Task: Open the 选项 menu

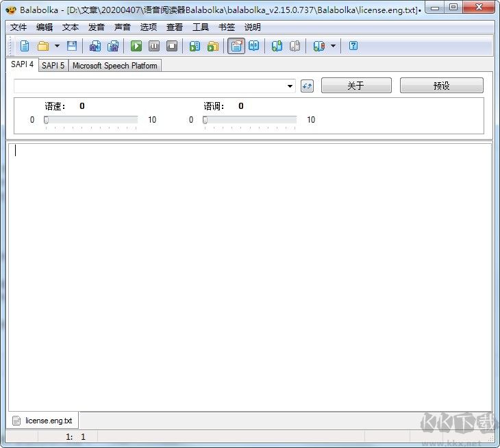Action: point(149,27)
